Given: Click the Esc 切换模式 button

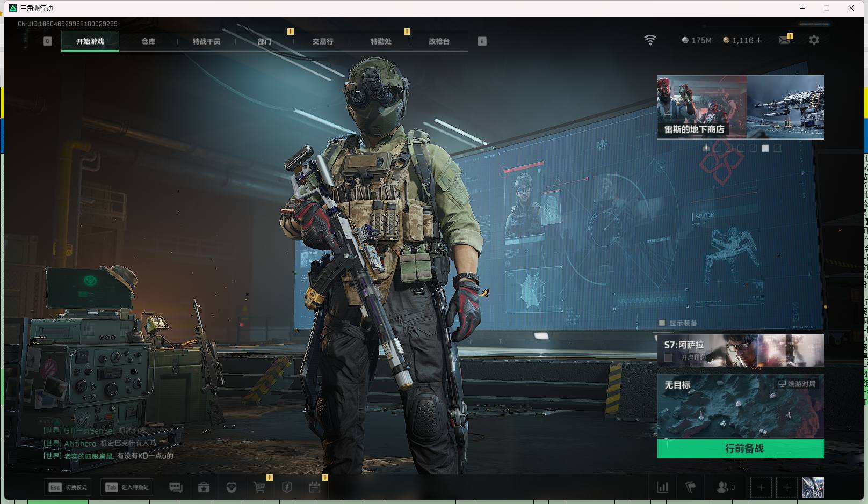Looking at the screenshot, I should 68,487.
